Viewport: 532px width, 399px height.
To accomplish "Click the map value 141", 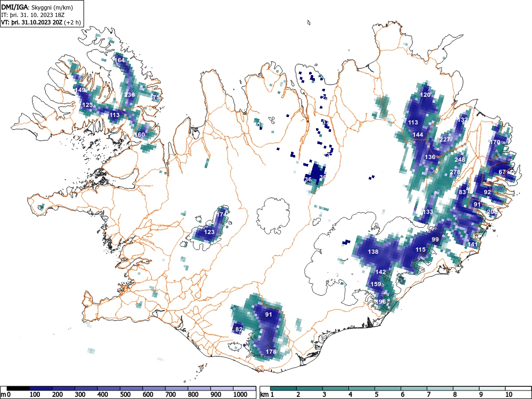I will pyautogui.click(x=472, y=244).
